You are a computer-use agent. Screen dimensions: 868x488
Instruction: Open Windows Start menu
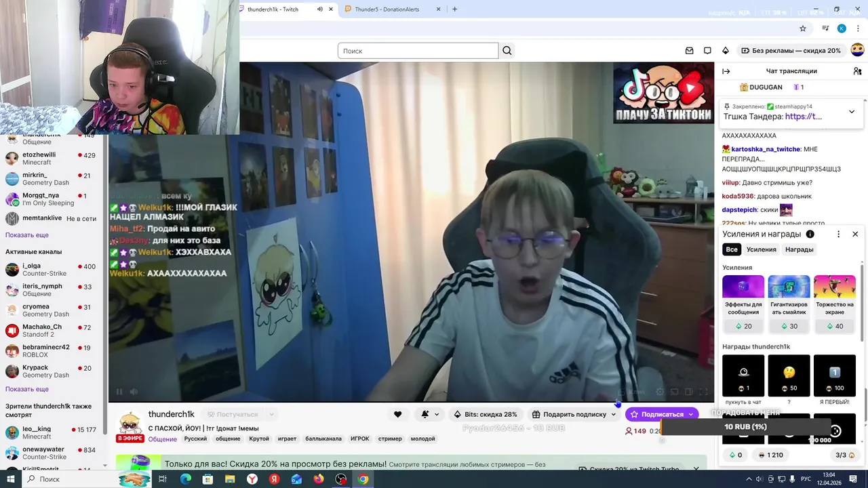(x=10, y=479)
